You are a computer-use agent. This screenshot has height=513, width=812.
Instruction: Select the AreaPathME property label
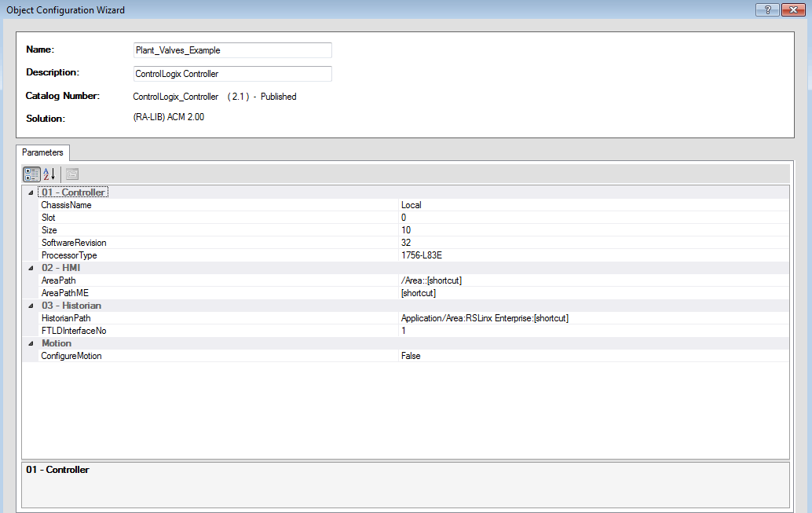65,293
